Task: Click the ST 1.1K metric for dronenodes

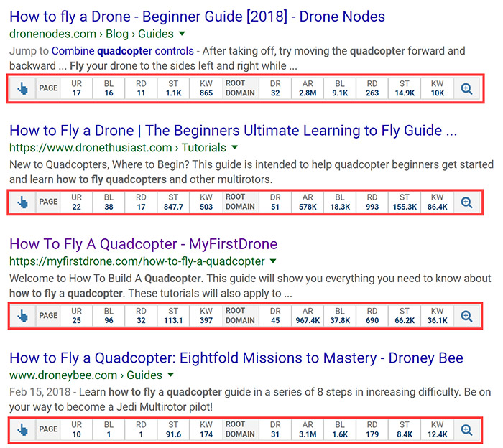Action: coord(173,88)
